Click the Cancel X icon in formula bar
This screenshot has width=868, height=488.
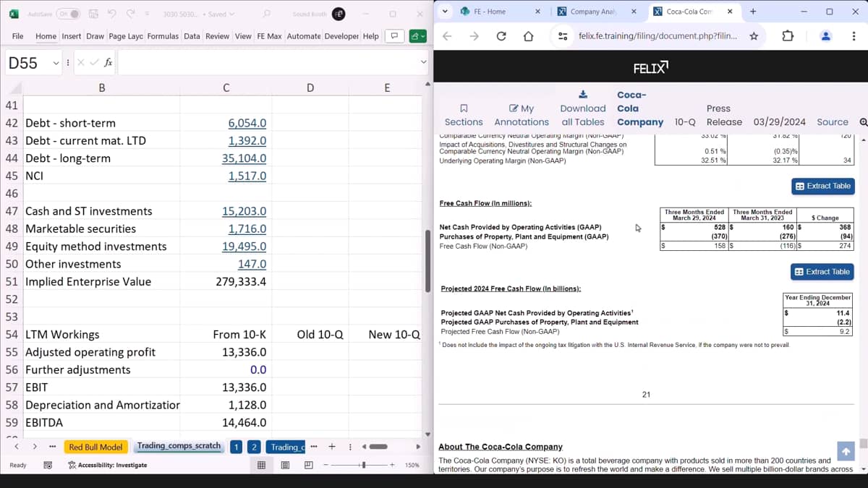click(x=81, y=63)
